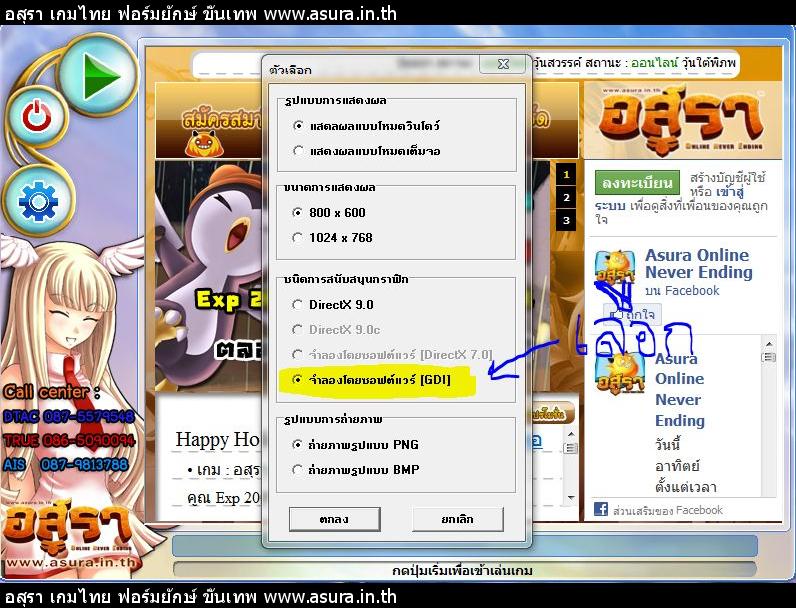Click the red power exit button
The height and width of the screenshot is (608, 796).
(37, 117)
